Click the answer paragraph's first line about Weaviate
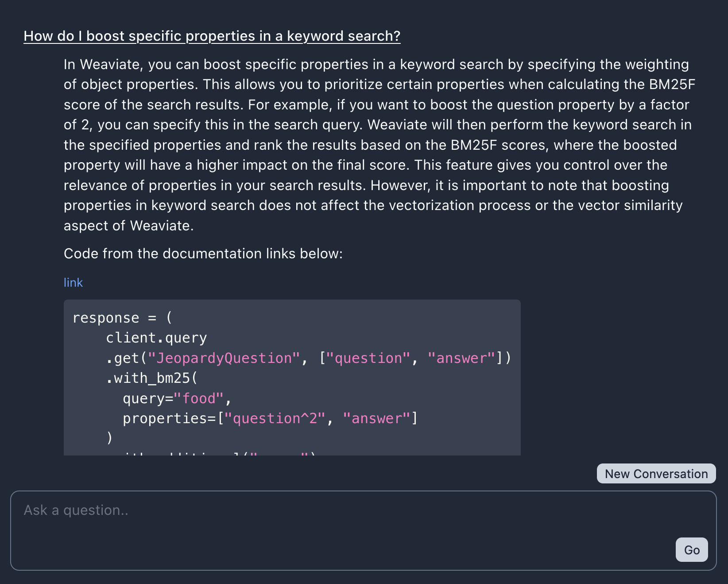728x584 pixels. (376, 64)
